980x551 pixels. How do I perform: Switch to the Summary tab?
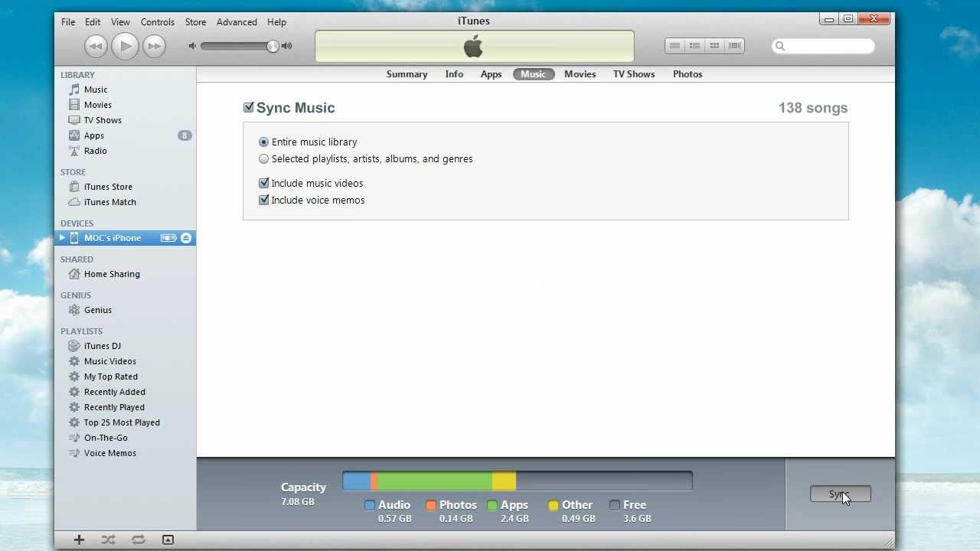(407, 74)
